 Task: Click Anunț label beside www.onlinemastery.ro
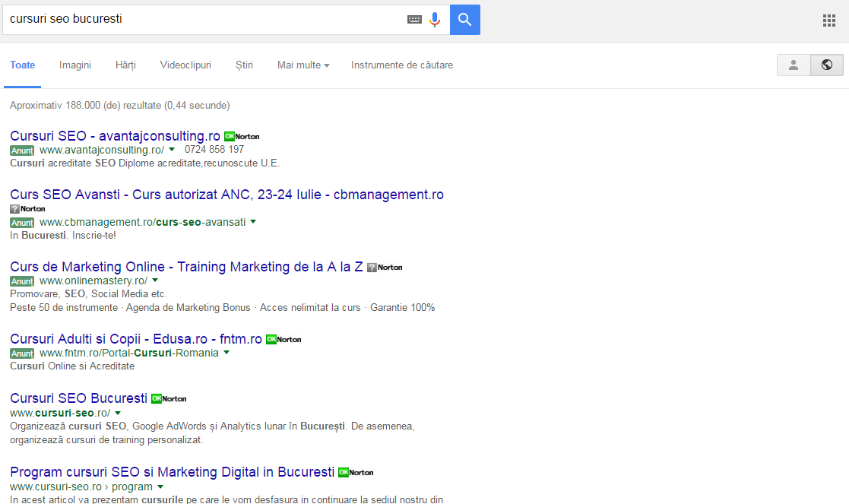[21, 281]
